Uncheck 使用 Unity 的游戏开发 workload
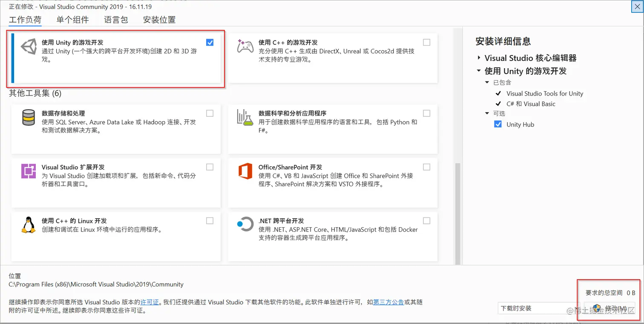The height and width of the screenshot is (324, 644). coord(210,42)
